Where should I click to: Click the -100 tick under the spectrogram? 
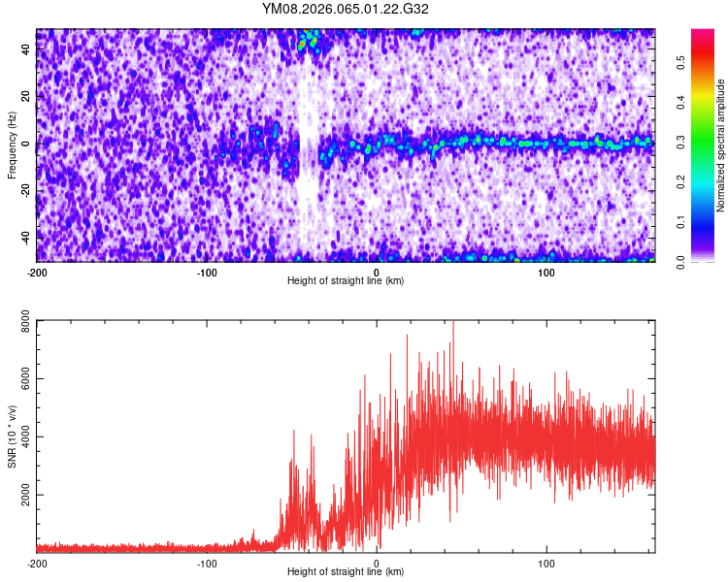[206, 272]
